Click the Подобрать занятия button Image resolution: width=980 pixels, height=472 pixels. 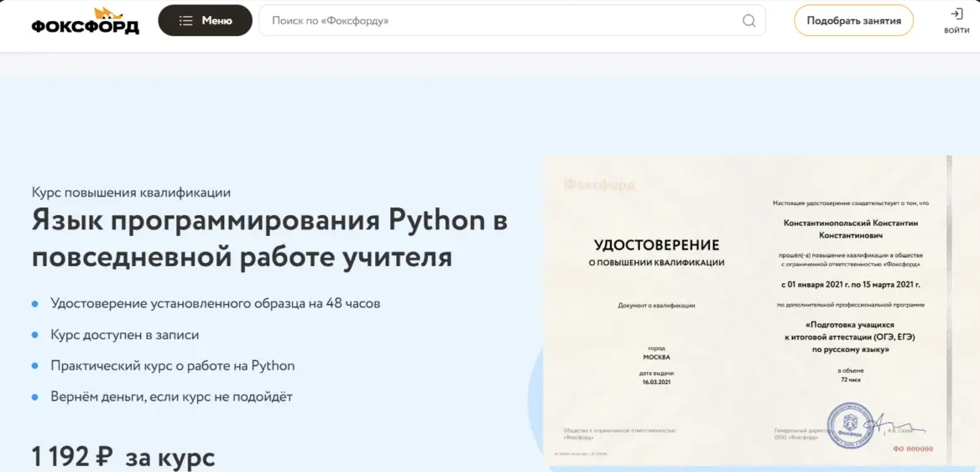[x=854, y=21]
